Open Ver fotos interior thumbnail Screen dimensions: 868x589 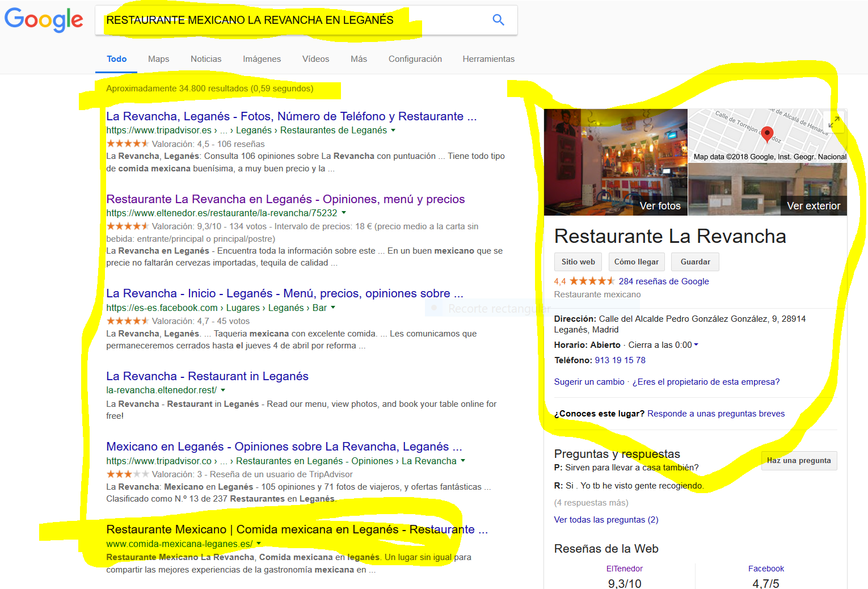click(x=616, y=162)
